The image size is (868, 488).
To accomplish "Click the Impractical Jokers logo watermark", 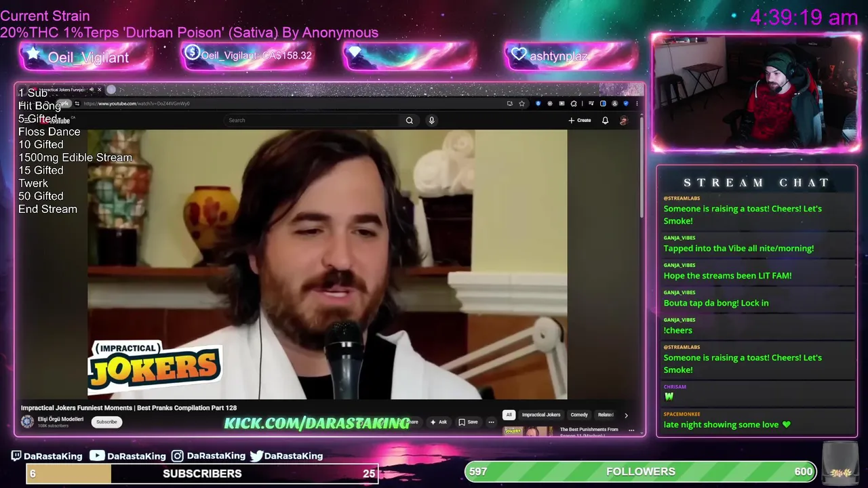I will tap(155, 367).
